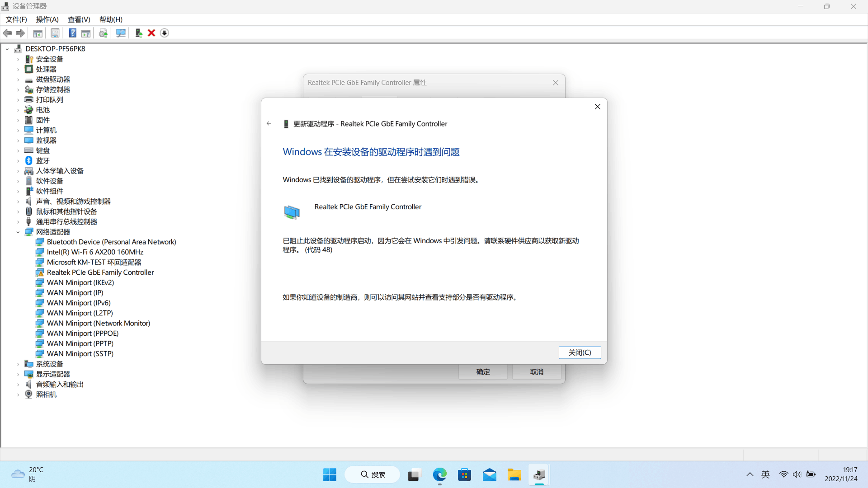Click the Properties toolbar icon
Viewport: 868px width, 488px height.
click(55, 33)
